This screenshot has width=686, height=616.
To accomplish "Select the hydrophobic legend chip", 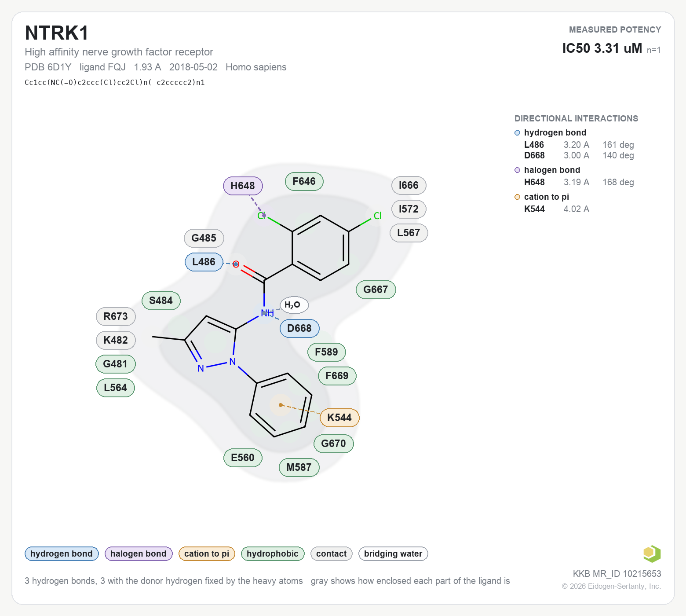I will click(x=273, y=554).
